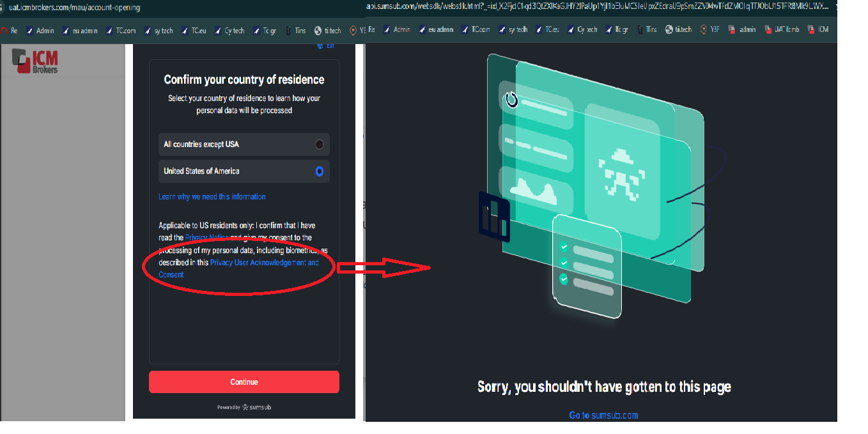Open Cy tech bookmark in left window
Viewport: 868px width, 434px height.
[x=229, y=30]
